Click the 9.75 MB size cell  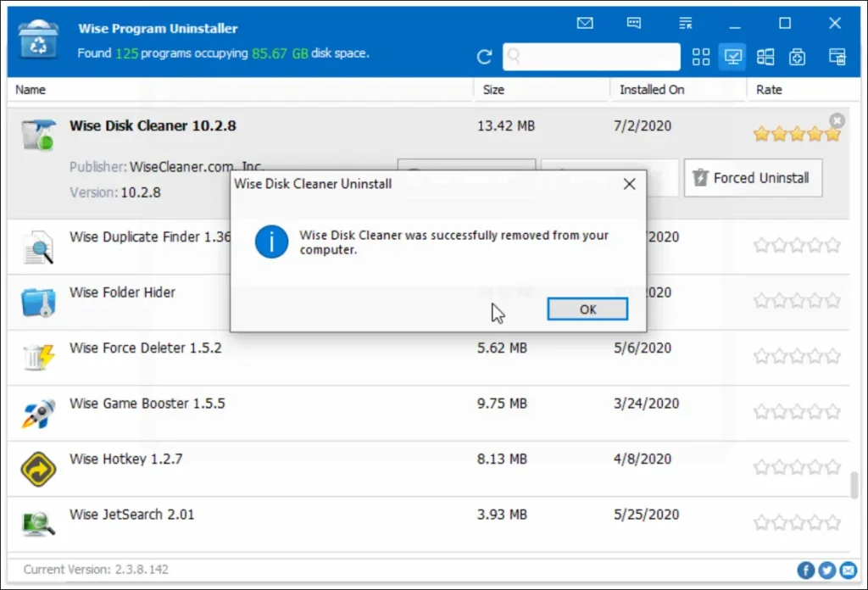[x=502, y=404]
